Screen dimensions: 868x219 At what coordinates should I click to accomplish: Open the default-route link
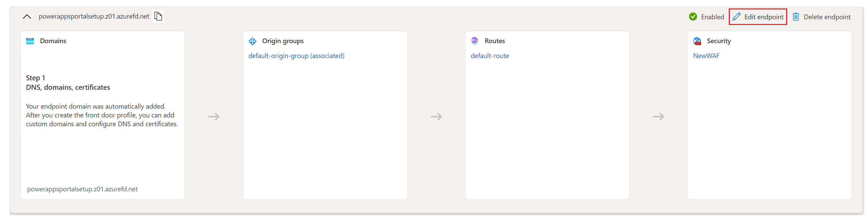pyautogui.click(x=490, y=56)
